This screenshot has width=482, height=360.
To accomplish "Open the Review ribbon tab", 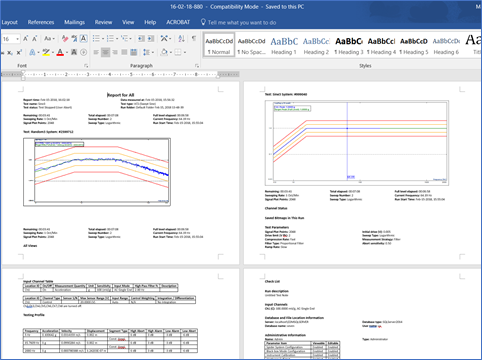I will coord(103,22).
